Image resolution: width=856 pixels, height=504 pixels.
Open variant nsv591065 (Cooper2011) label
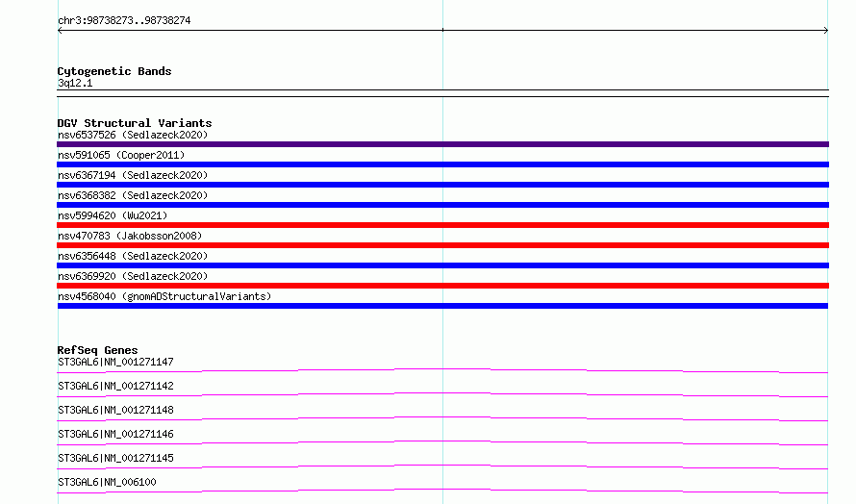point(121,155)
